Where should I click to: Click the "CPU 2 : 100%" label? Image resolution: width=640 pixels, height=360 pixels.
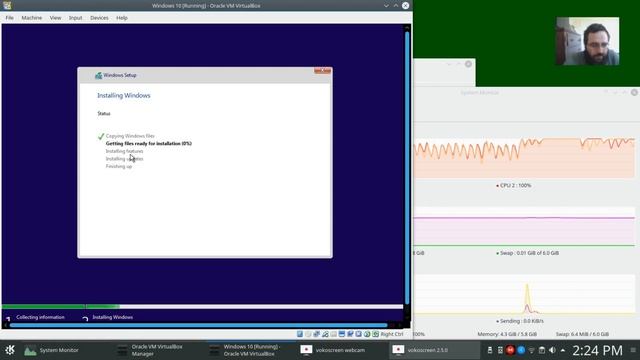(516, 185)
